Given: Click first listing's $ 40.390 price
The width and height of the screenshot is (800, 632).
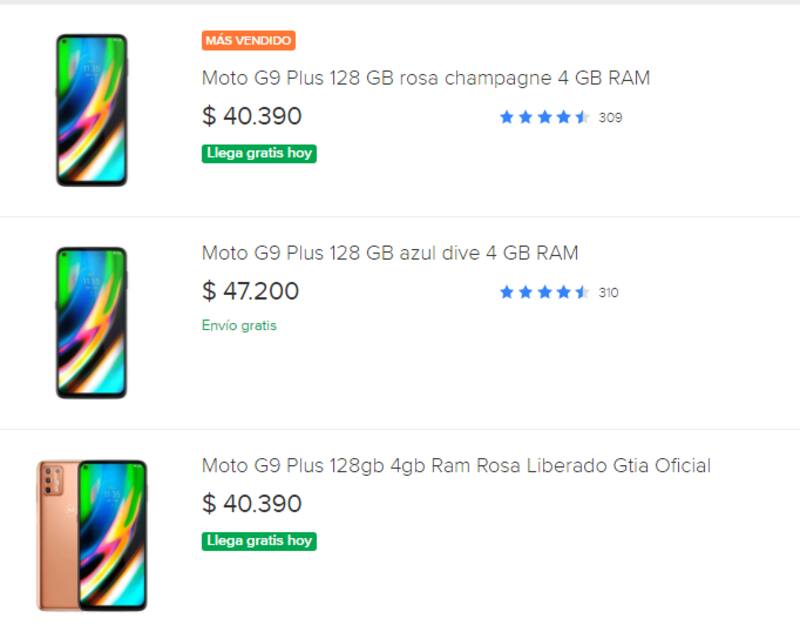Looking at the screenshot, I should pos(251,116).
